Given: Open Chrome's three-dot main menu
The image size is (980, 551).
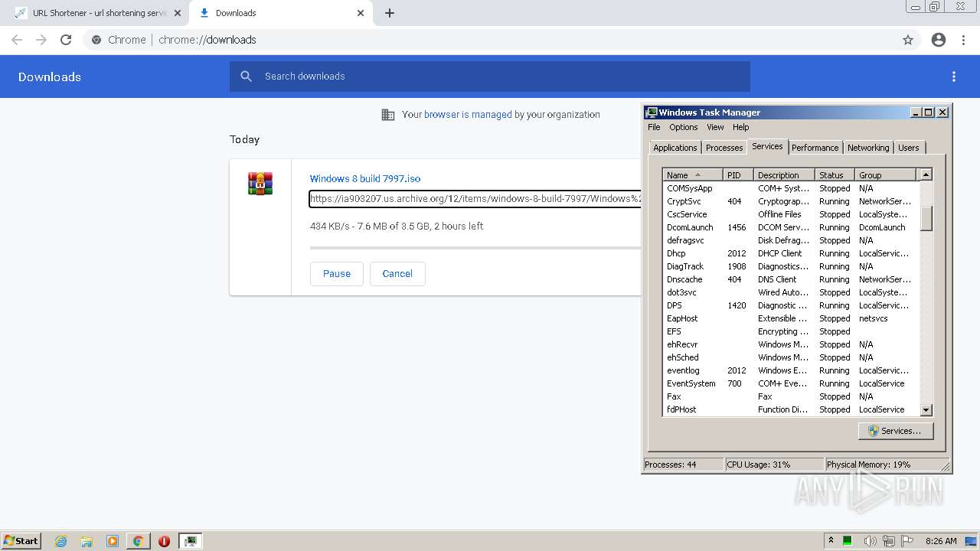Looking at the screenshot, I should point(963,40).
